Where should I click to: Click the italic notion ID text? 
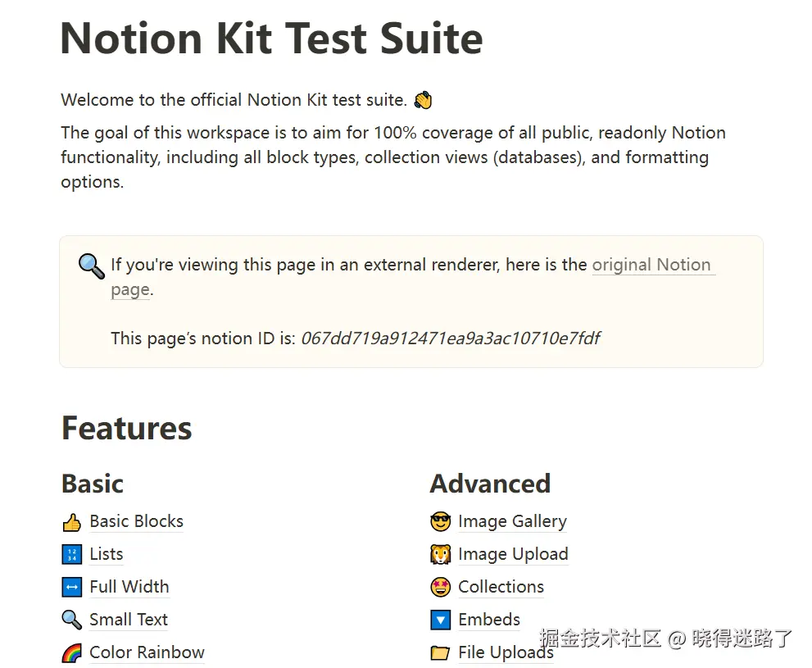451,339
